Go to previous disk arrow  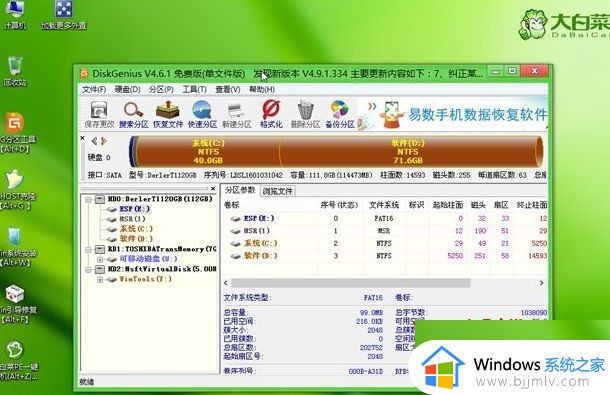(x=94, y=141)
